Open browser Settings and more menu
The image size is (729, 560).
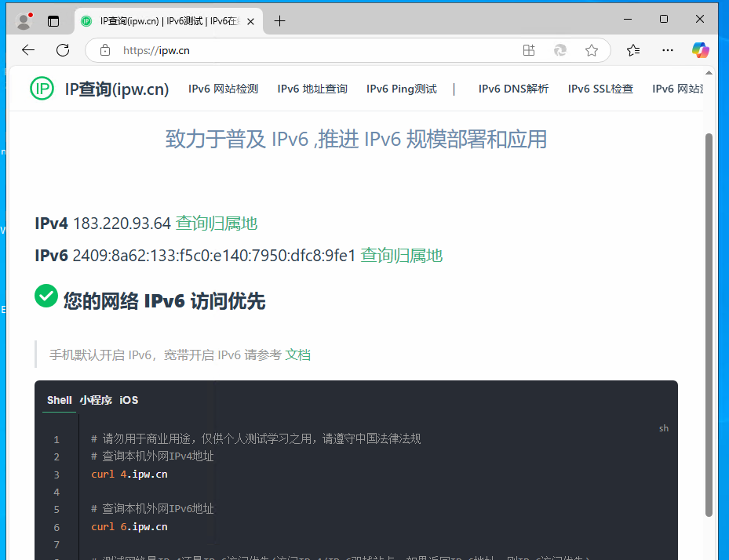coord(668,50)
